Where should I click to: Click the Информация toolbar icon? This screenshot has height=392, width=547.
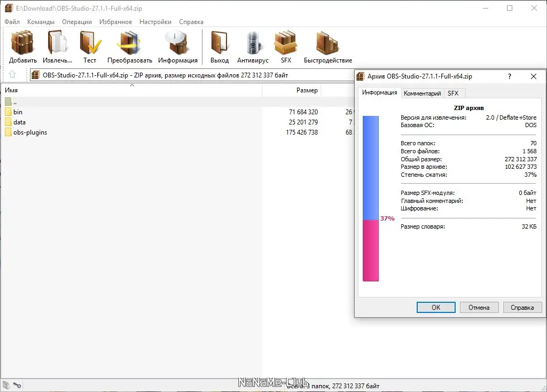click(x=177, y=43)
